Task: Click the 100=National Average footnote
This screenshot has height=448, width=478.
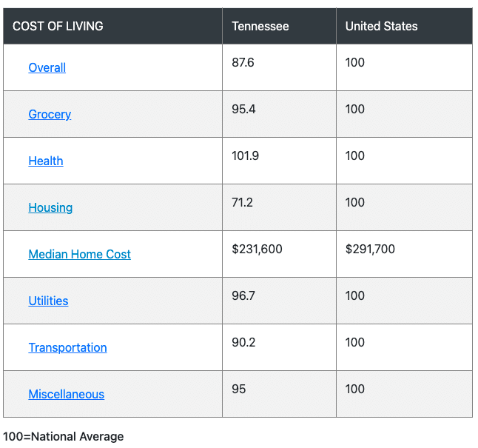Action: click(63, 436)
